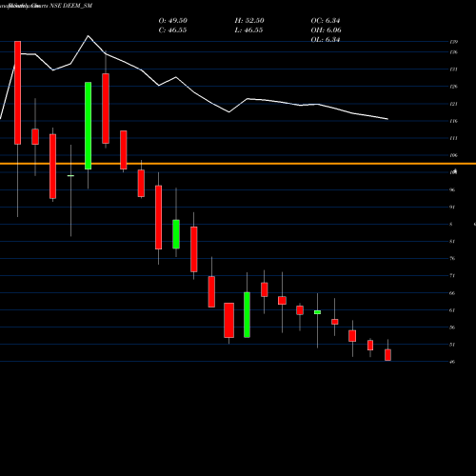Click the 76 price axis label
The image size is (476, 476).
pyautogui.click(x=452, y=258)
